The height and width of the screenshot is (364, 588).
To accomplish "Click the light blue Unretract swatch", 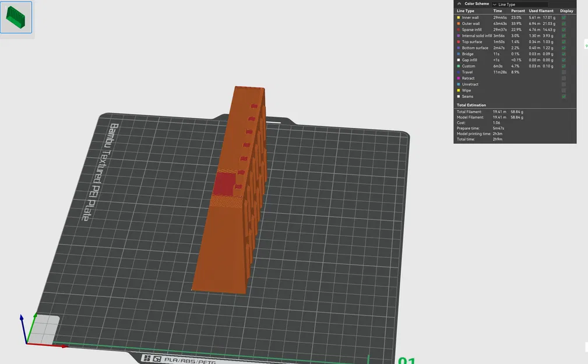I will [458, 84].
